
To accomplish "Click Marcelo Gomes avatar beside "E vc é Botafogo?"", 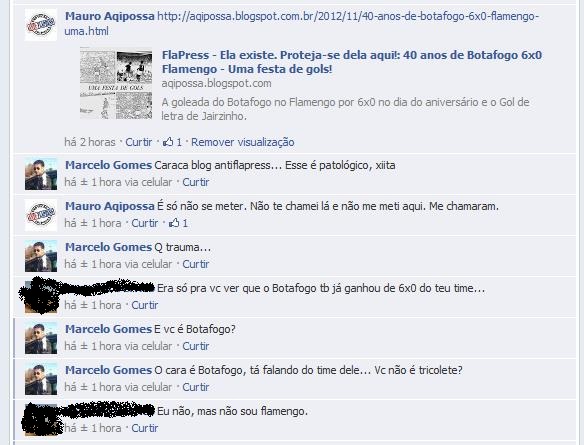I will coord(41,338).
